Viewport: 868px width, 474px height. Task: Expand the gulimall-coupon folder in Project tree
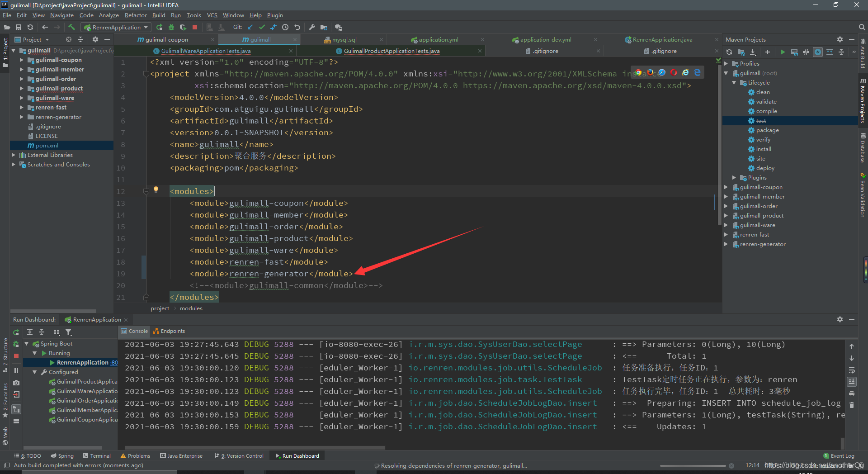point(21,60)
